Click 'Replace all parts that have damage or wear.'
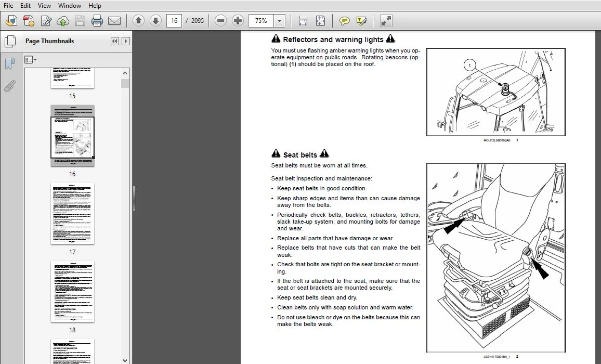This screenshot has height=364, width=601. (x=335, y=238)
